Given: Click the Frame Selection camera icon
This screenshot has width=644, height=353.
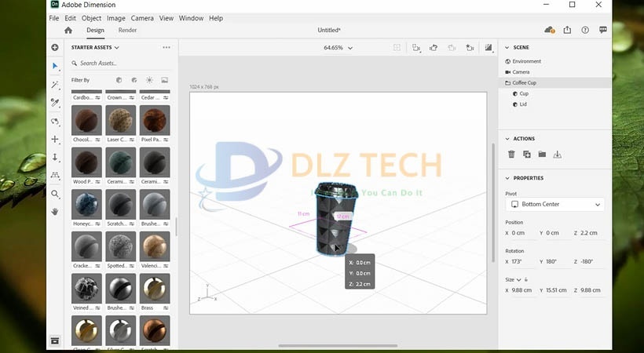Looking at the screenshot, I should [x=416, y=48].
